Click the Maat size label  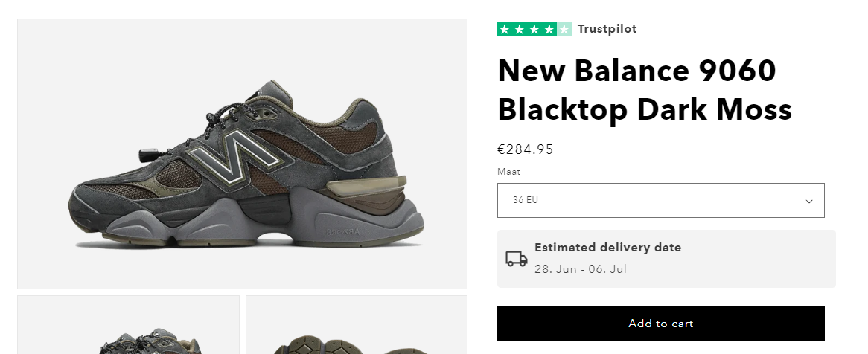pos(508,172)
